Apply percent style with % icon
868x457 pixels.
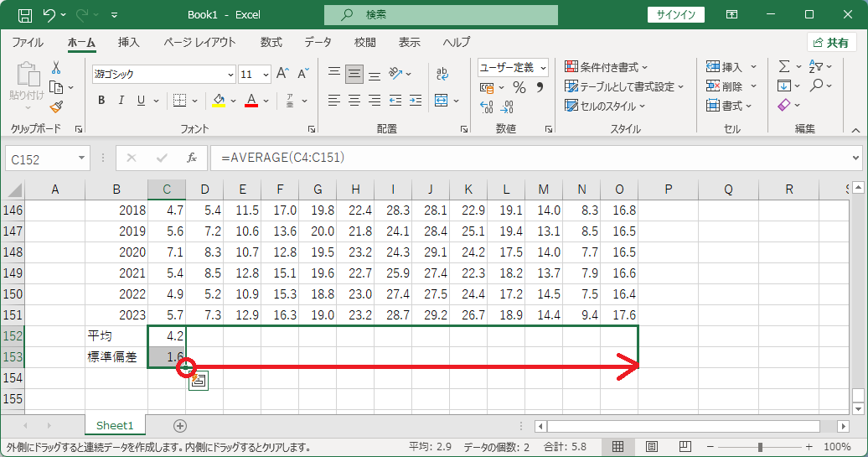519,87
